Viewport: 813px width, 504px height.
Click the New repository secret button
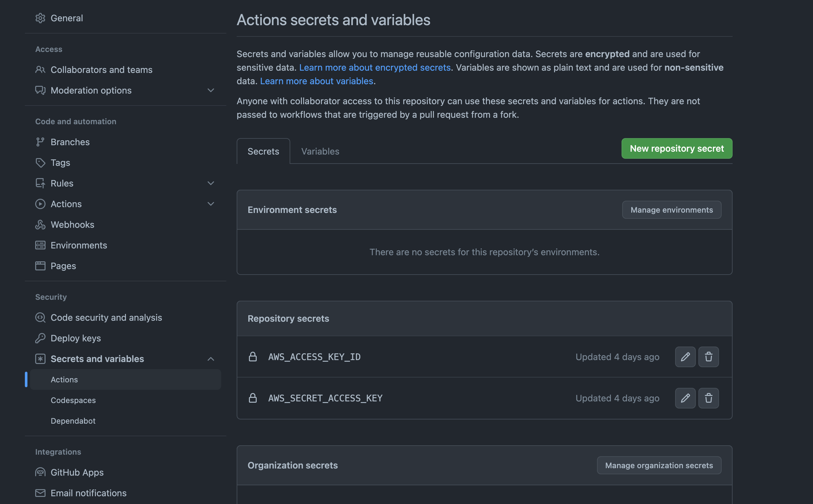pyautogui.click(x=677, y=148)
